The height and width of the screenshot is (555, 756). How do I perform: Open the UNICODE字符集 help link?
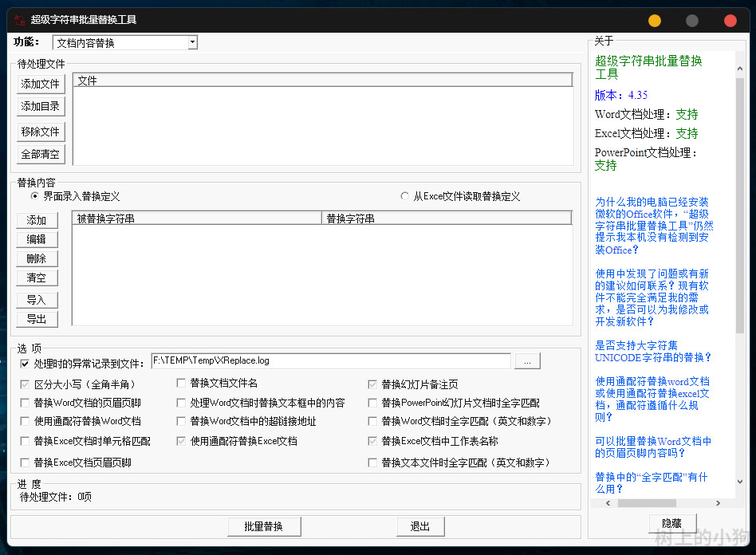(653, 352)
